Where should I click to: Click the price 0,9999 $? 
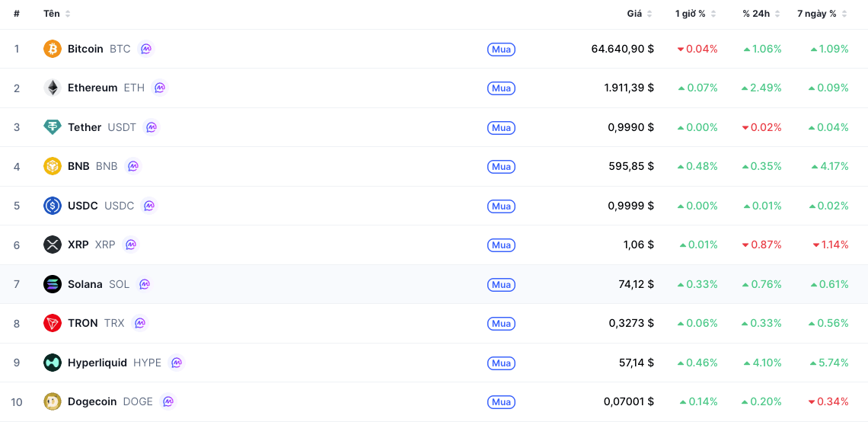pos(631,206)
